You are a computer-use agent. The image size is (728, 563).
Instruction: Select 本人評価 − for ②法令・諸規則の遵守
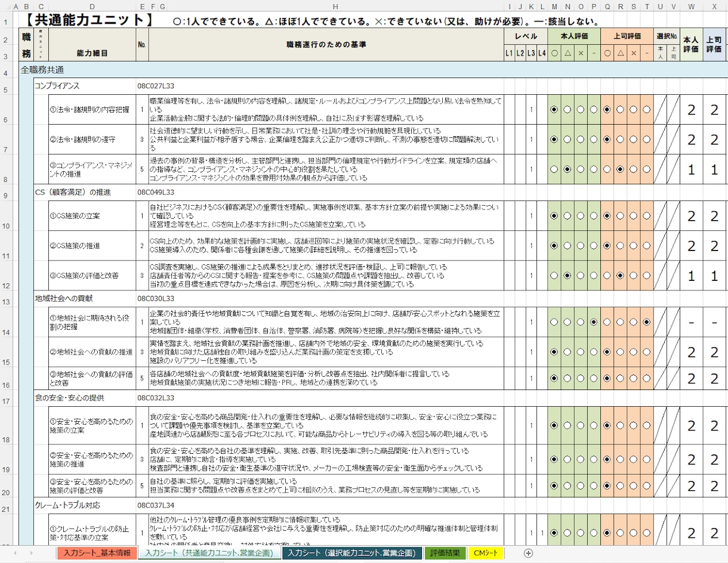click(x=594, y=140)
